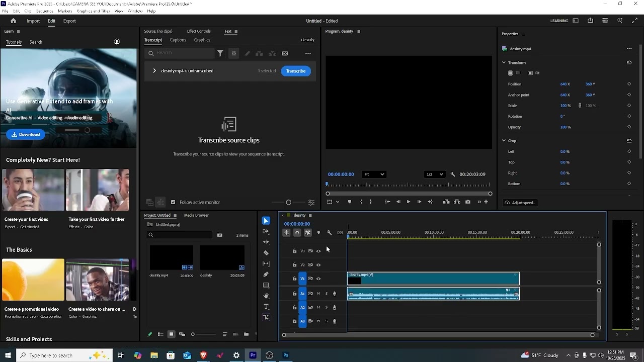The image size is (644, 362).
Task: Solo audio track A2
Action: (x=327, y=307)
